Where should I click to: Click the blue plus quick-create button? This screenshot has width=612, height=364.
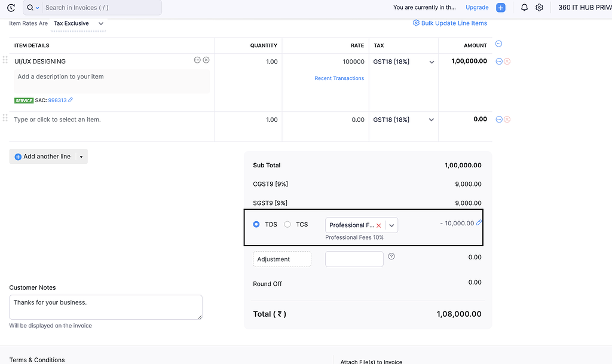point(500,7)
